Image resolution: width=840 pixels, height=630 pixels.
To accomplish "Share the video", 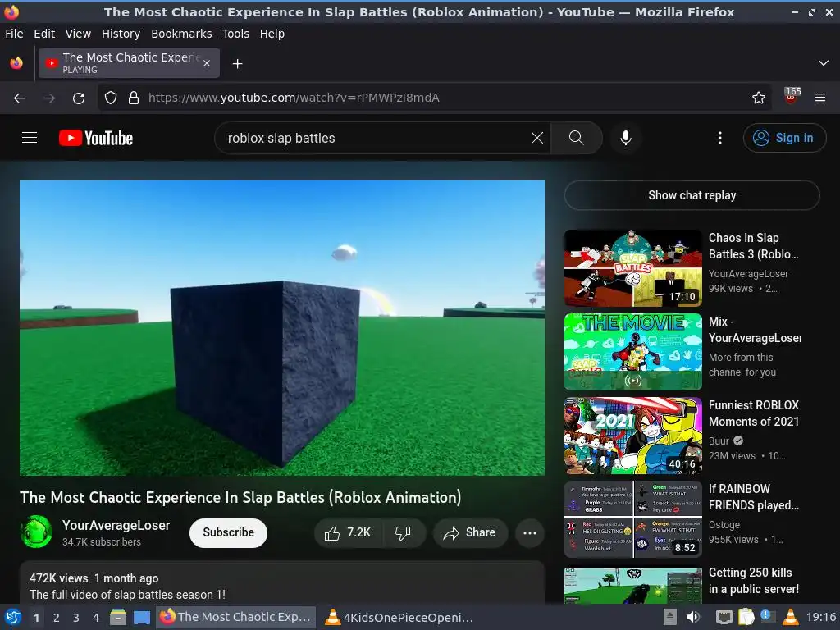I will [x=470, y=532].
